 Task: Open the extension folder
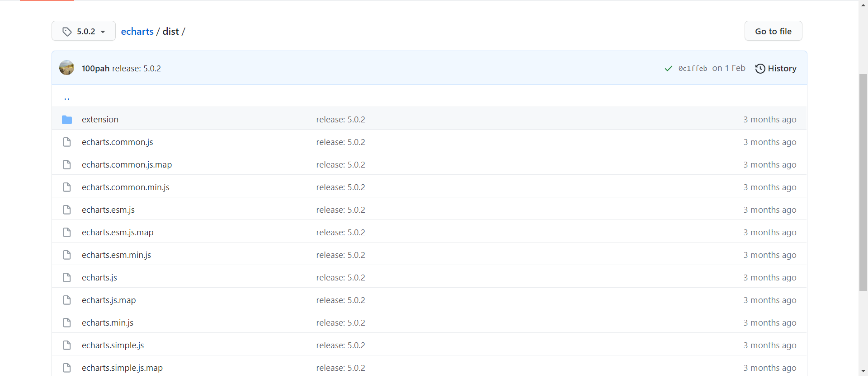100,120
